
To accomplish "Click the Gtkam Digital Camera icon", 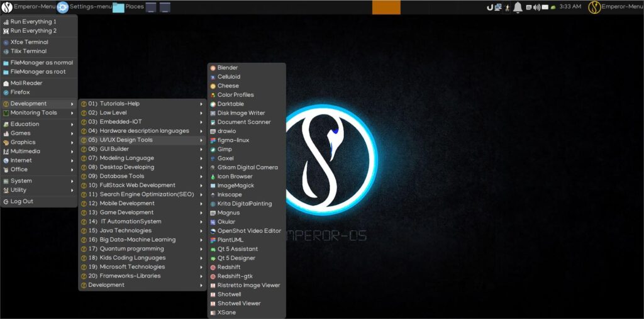I will (x=213, y=167).
